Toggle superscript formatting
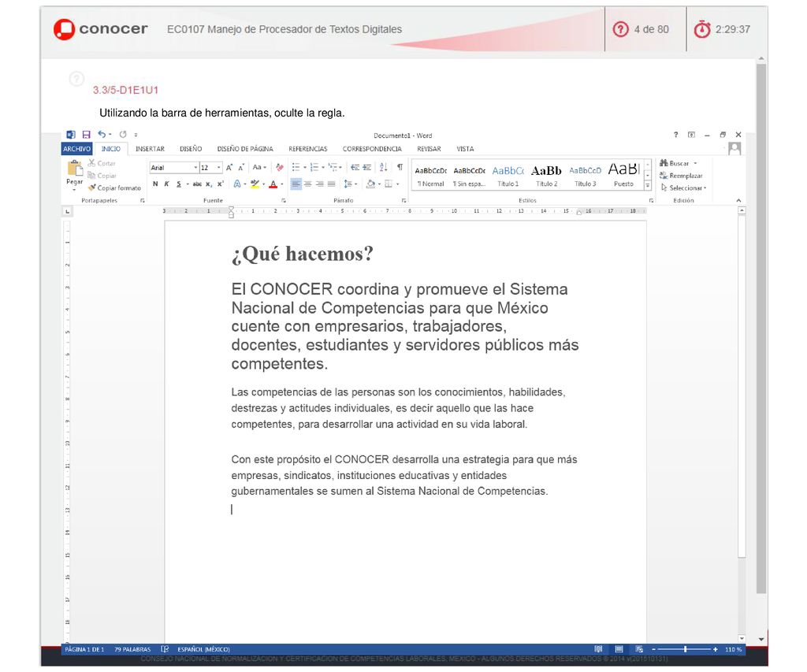This screenshot has height=672, width=807. click(221, 184)
